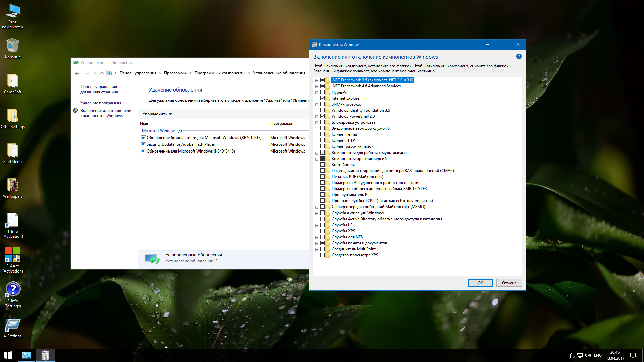Image resolution: width=644 pixels, height=362 pixels.
Task: Open the recent locations dropdown arrow
Action: tap(95, 73)
